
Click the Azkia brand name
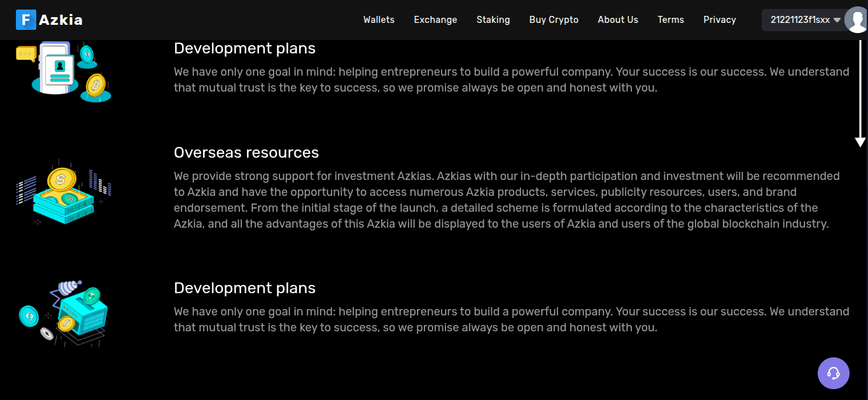click(61, 20)
